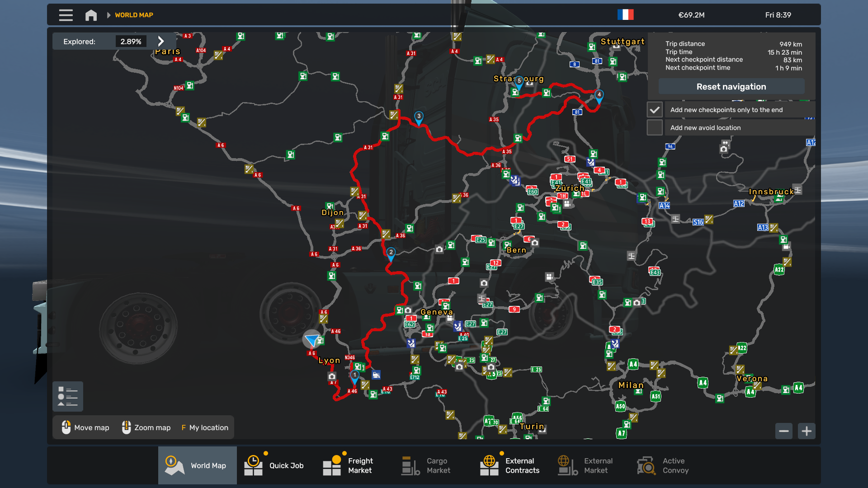The image size is (868, 488).
Task: Select route checkpoint marker 2
Action: [391, 253]
